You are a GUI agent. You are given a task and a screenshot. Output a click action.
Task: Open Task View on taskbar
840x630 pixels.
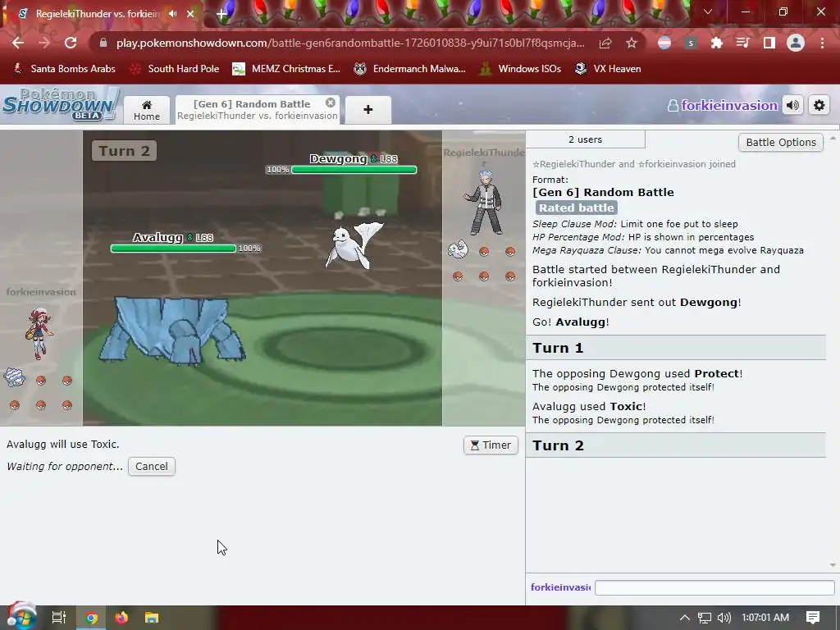(58, 618)
